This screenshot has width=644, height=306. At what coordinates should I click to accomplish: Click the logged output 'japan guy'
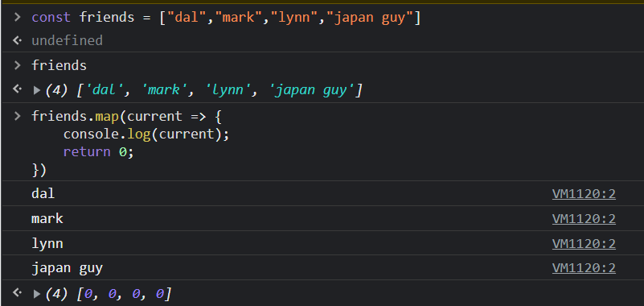(x=67, y=269)
